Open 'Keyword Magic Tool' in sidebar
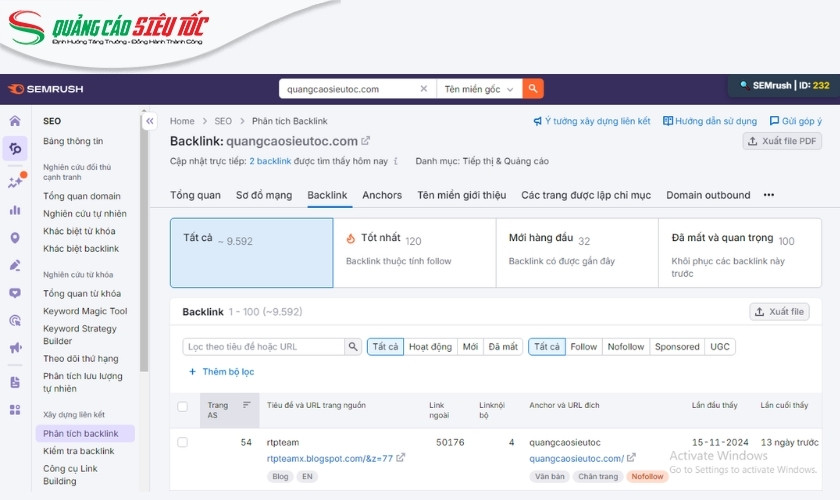Image resolution: width=840 pixels, height=500 pixels. [85, 311]
